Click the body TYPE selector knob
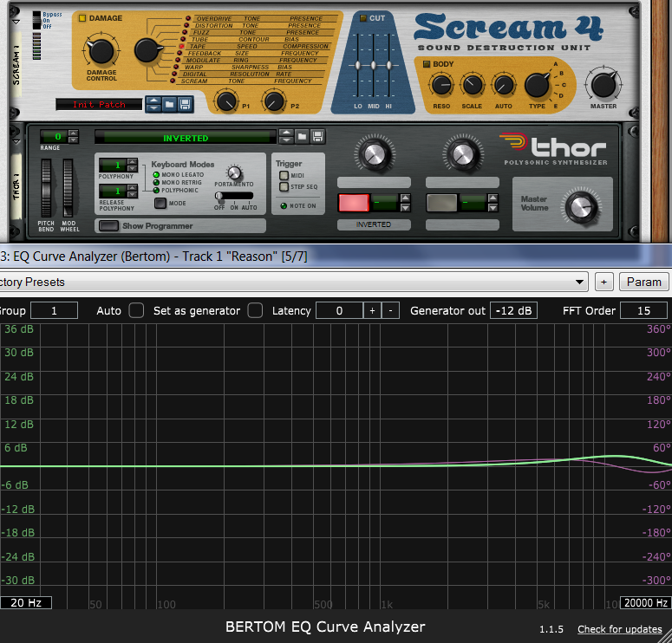The image size is (672, 643). point(537,85)
